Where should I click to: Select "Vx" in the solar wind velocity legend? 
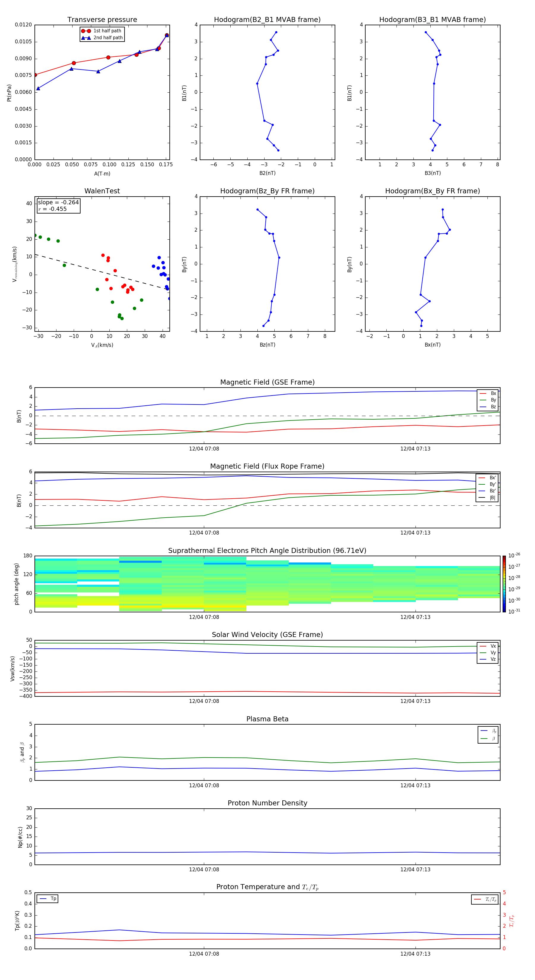pos(488,646)
